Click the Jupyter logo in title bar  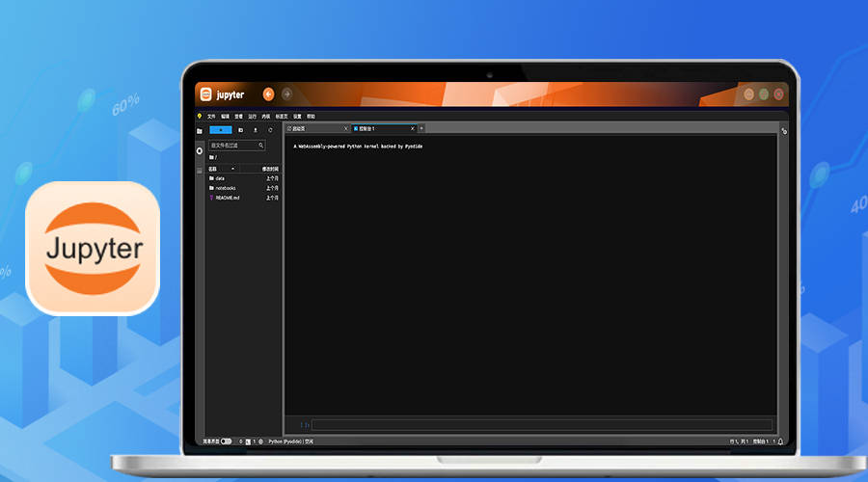click(206, 94)
